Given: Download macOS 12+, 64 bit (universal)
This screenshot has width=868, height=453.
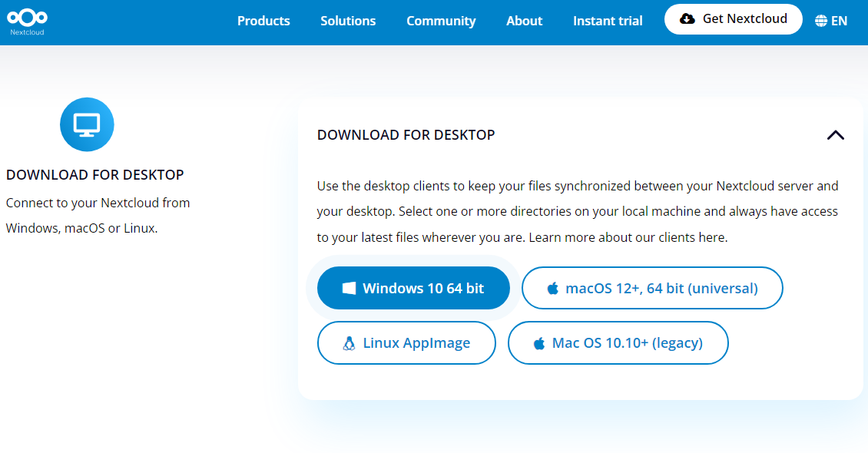Looking at the screenshot, I should [652, 288].
